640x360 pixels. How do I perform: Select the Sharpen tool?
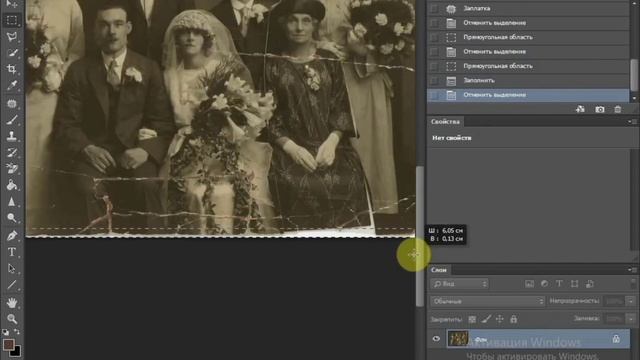coord(12,201)
